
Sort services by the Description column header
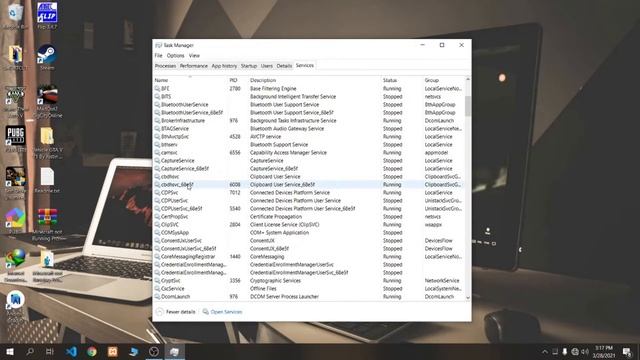(x=314, y=80)
